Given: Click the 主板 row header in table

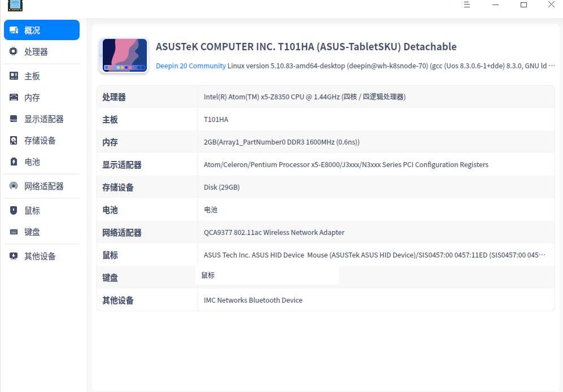Looking at the screenshot, I should 110,120.
